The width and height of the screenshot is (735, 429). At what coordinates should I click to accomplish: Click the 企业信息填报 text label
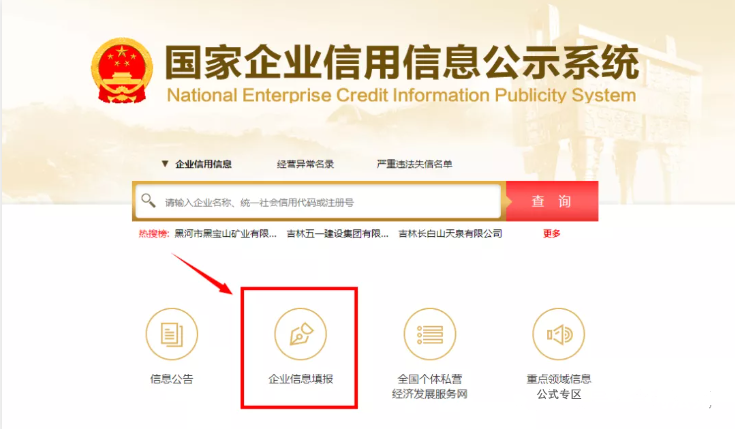300,379
